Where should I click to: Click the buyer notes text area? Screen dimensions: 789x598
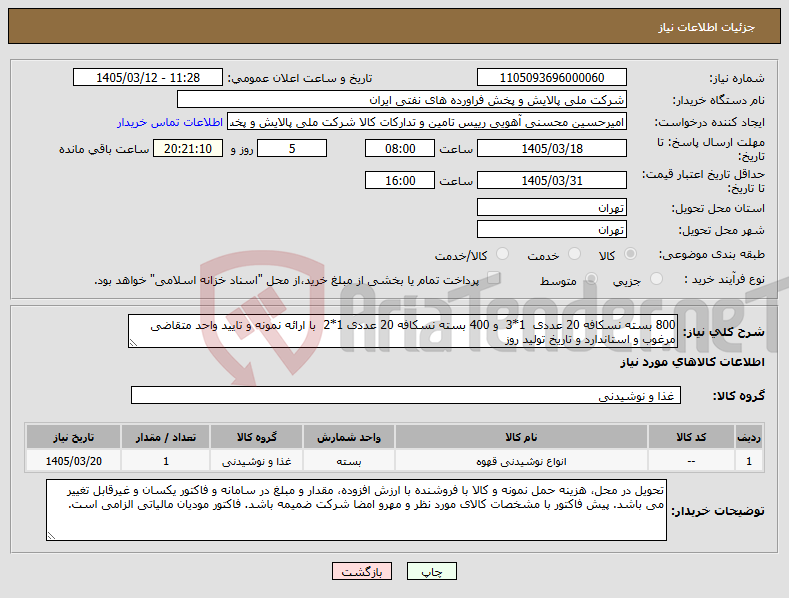(356, 510)
